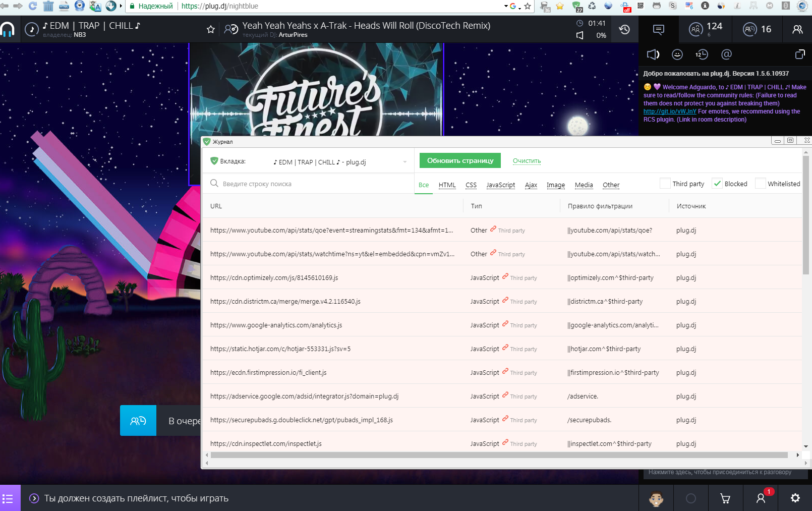Toggle chat timestamps clock icon
Viewport: 812px width, 511px height.
click(x=702, y=54)
